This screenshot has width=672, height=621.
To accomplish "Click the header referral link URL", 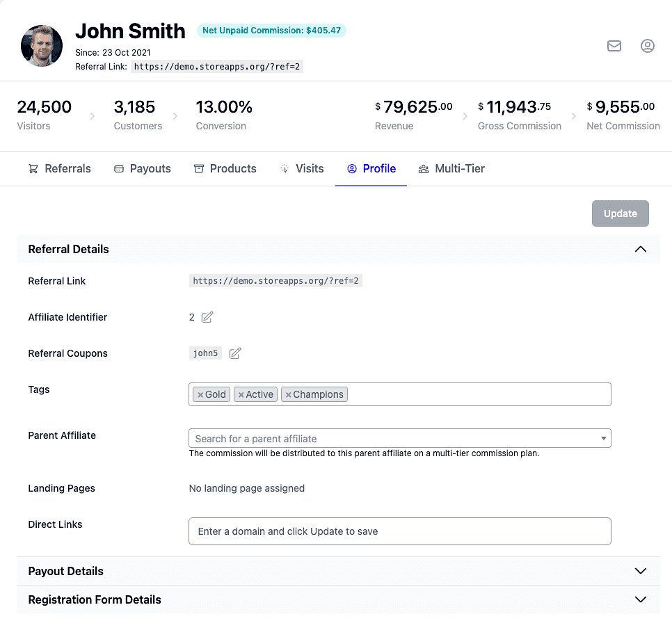I will coord(217,66).
